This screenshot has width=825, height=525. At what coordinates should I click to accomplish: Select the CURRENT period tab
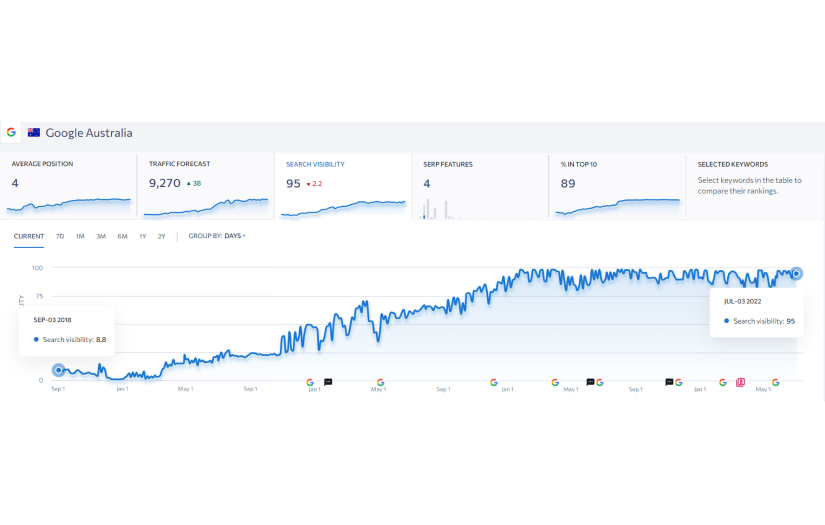29,236
